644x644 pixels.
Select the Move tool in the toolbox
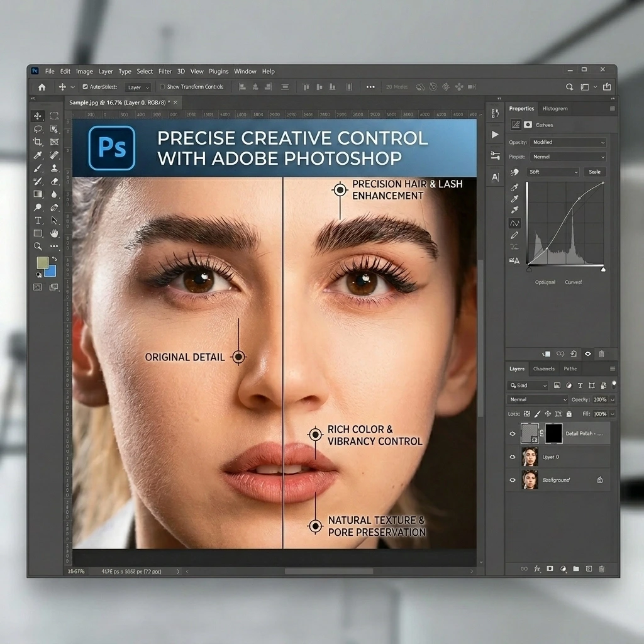(x=37, y=116)
